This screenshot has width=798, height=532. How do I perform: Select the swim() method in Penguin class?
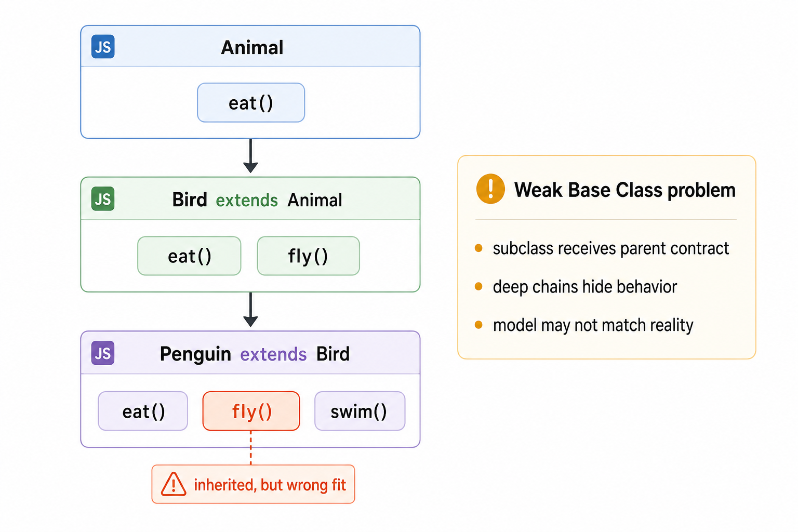(360, 411)
